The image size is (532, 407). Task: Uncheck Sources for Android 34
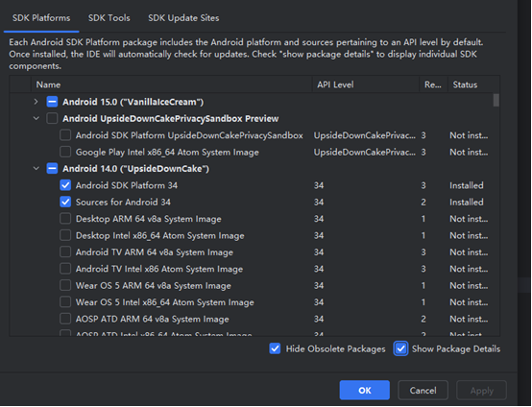[x=65, y=202]
